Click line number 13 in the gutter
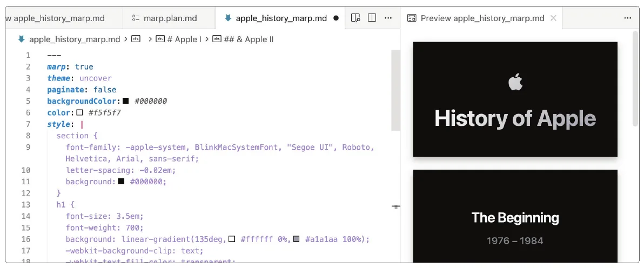The image size is (644, 268). 26,205
